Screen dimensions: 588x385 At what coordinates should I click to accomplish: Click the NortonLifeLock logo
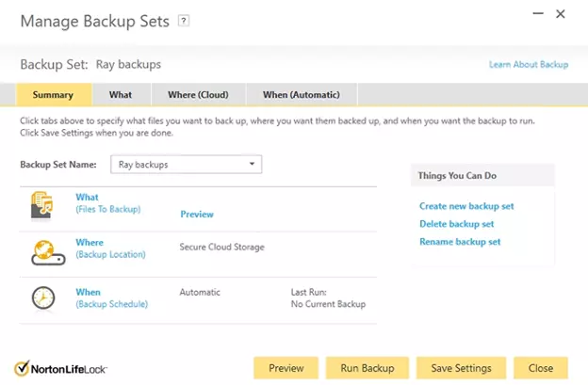tap(60, 367)
